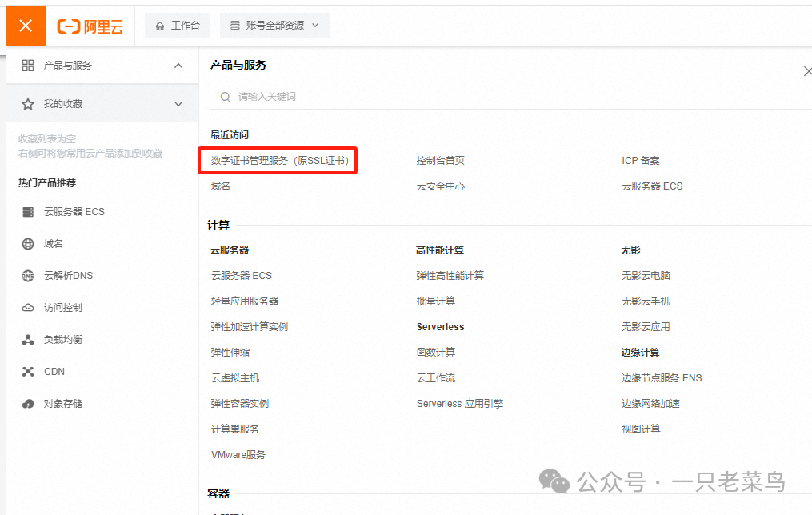Click the 边缘计算 category heading
812x515 pixels.
click(641, 353)
